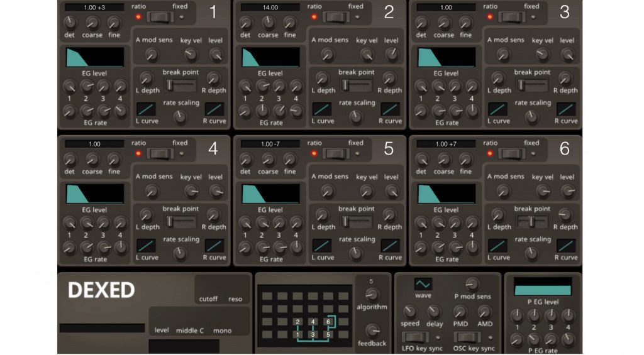The width and height of the screenshot is (644, 355).
Task: Click operator 4 L curve graph
Action: (146, 246)
